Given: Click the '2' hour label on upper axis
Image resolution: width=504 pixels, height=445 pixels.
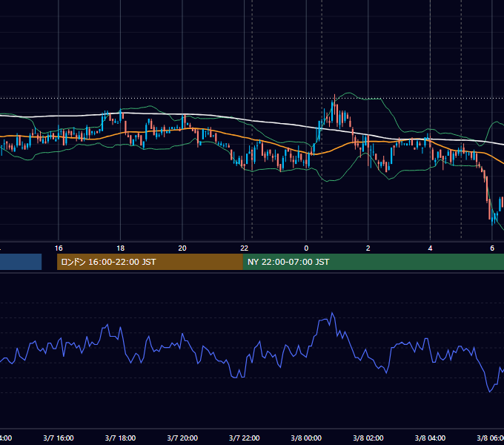Looking at the screenshot, I should pos(368,248).
